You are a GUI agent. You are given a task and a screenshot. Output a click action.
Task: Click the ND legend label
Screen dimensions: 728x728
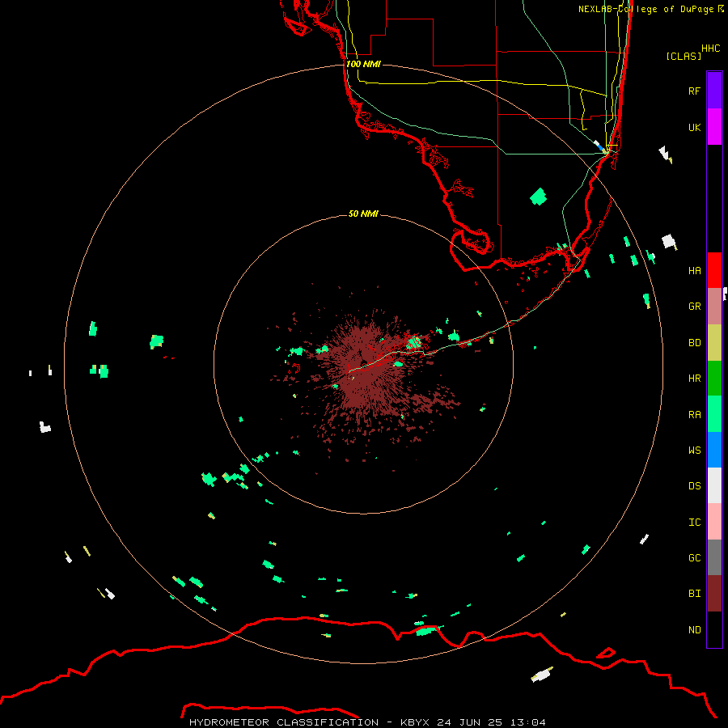(694, 629)
